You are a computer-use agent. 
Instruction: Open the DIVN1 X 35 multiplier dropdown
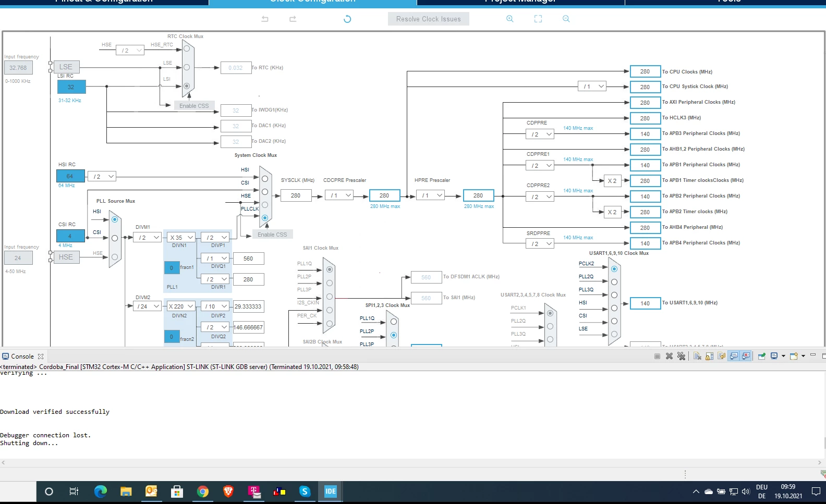pos(181,237)
